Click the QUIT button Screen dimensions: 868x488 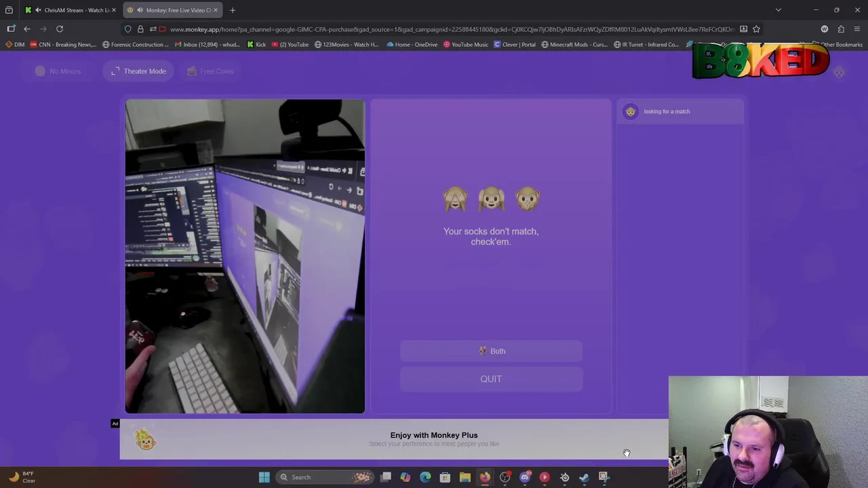491,379
